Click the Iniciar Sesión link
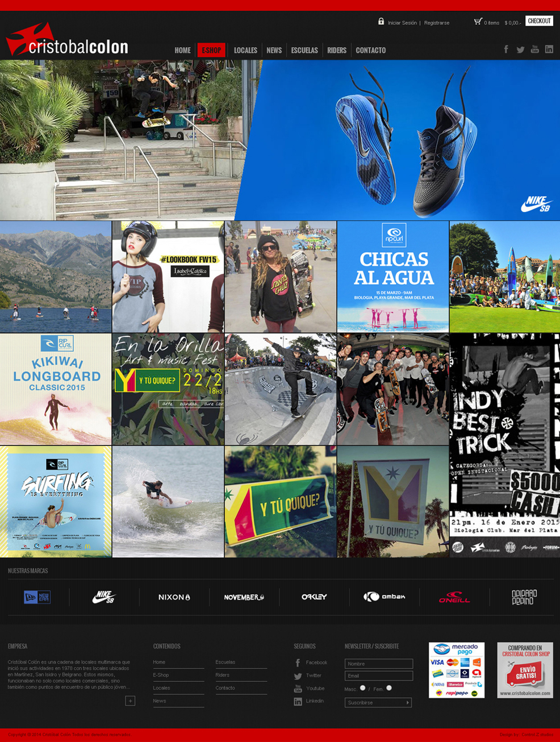 pyautogui.click(x=402, y=23)
